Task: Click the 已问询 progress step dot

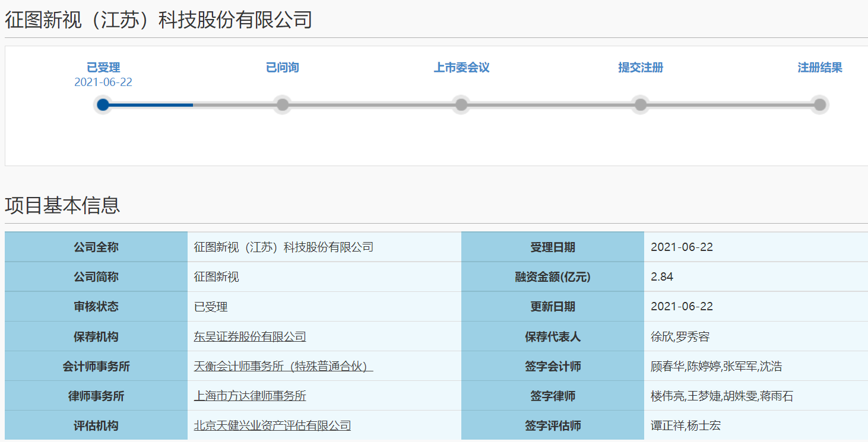Action: (x=283, y=105)
